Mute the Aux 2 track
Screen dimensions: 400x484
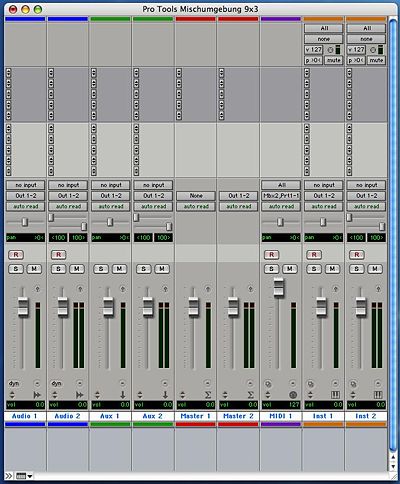point(162,269)
